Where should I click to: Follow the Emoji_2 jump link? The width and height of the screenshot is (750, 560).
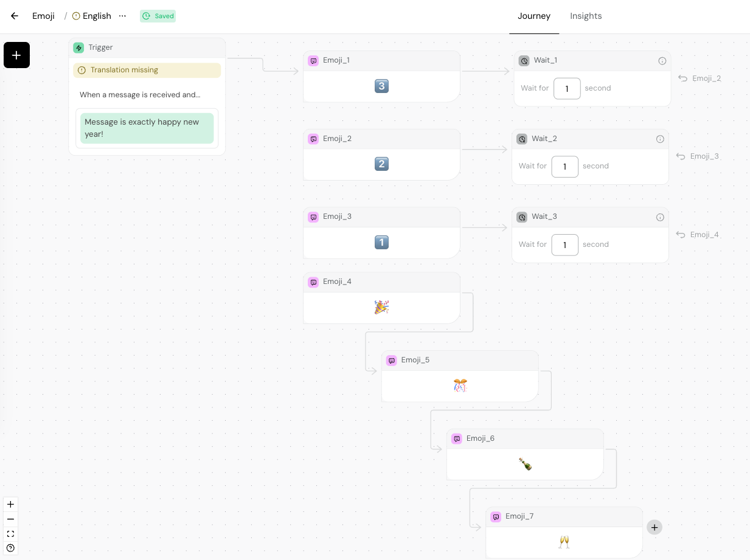(700, 78)
